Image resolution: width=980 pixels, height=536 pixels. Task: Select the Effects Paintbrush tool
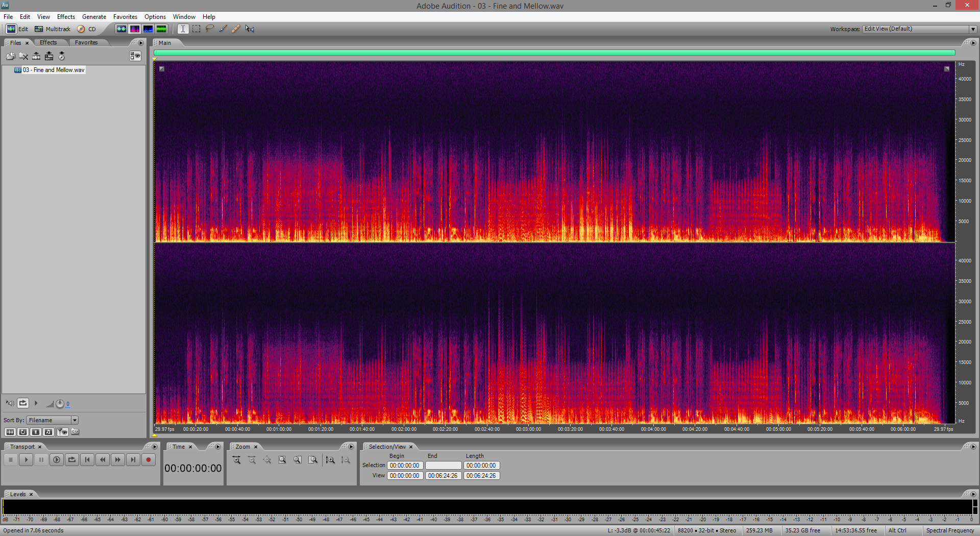coord(223,29)
